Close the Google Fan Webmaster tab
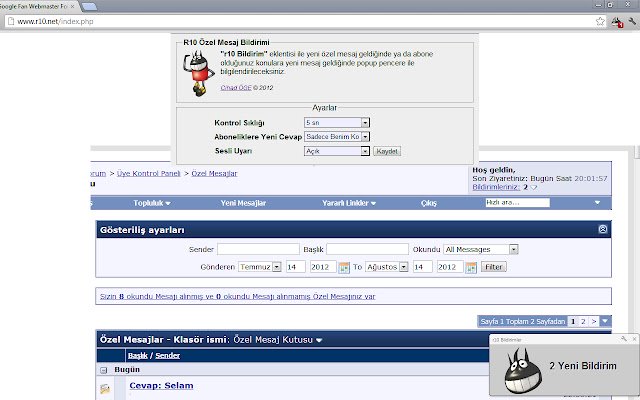 coord(72,7)
